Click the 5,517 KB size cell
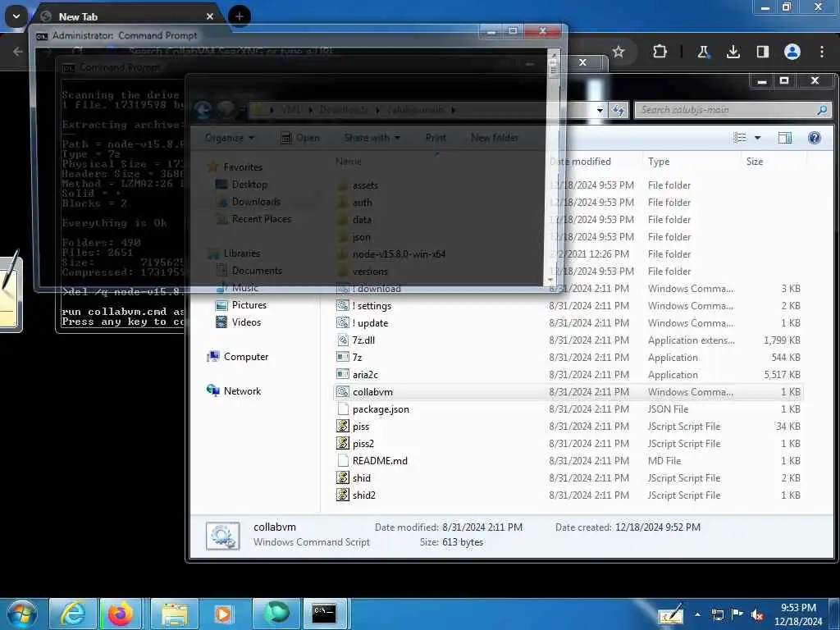The image size is (840, 630). 782,374
